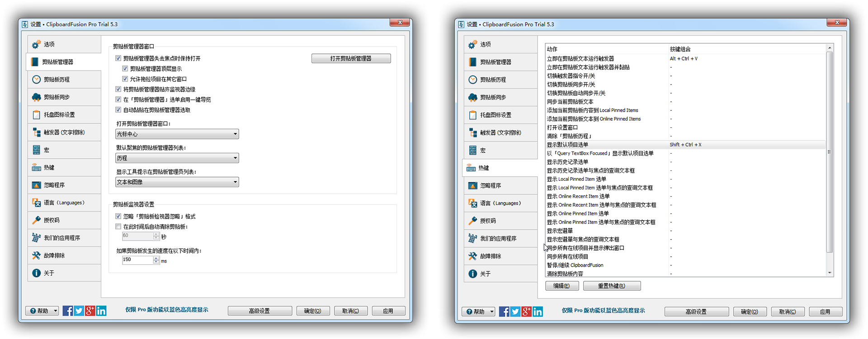Select 选项 tab in right window
This screenshot has width=868, height=339.
pos(500,44)
